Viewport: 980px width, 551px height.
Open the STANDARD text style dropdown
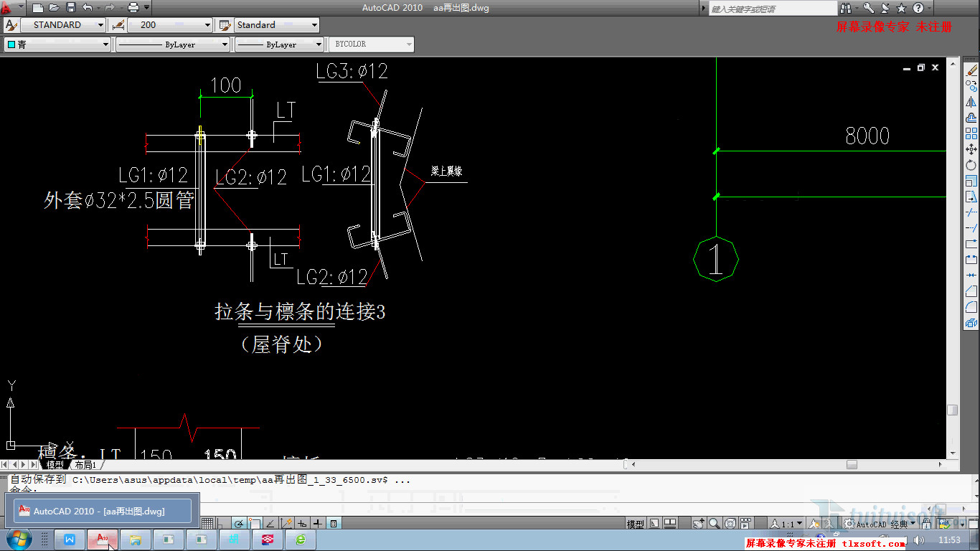click(x=63, y=25)
